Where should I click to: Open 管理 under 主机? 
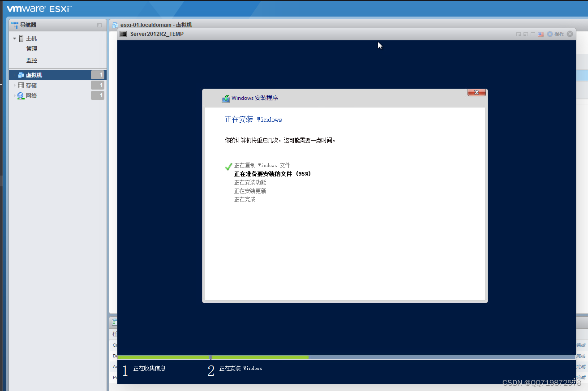pos(32,49)
